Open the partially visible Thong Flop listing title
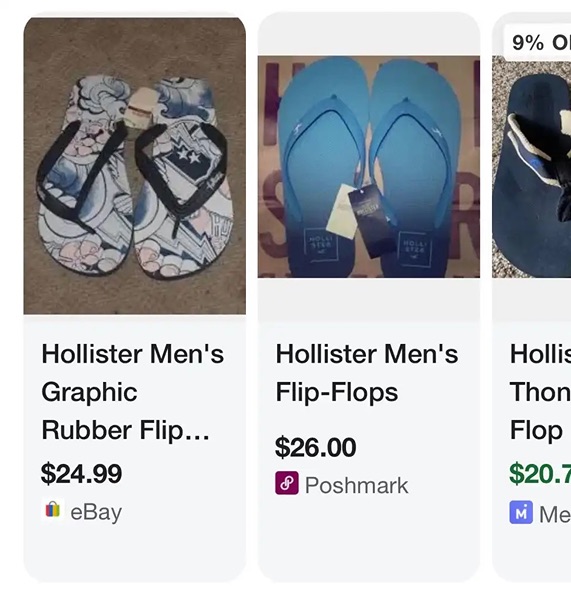This screenshot has width=571, height=600. (540, 392)
